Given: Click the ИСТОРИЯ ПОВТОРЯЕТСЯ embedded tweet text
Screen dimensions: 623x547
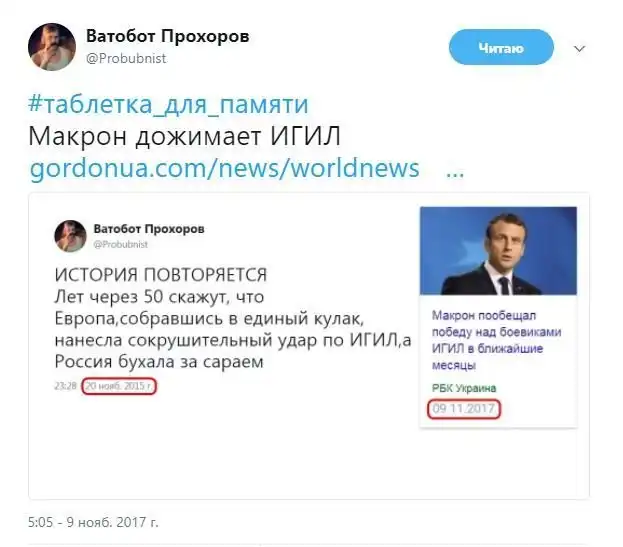Looking at the screenshot, I should (x=161, y=274).
